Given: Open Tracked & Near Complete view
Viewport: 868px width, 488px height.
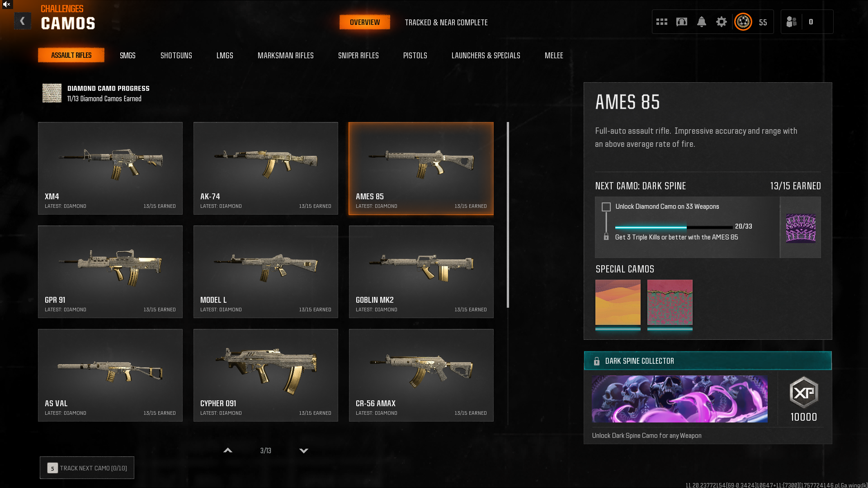Looking at the screenshot, I should coord(446,23).
